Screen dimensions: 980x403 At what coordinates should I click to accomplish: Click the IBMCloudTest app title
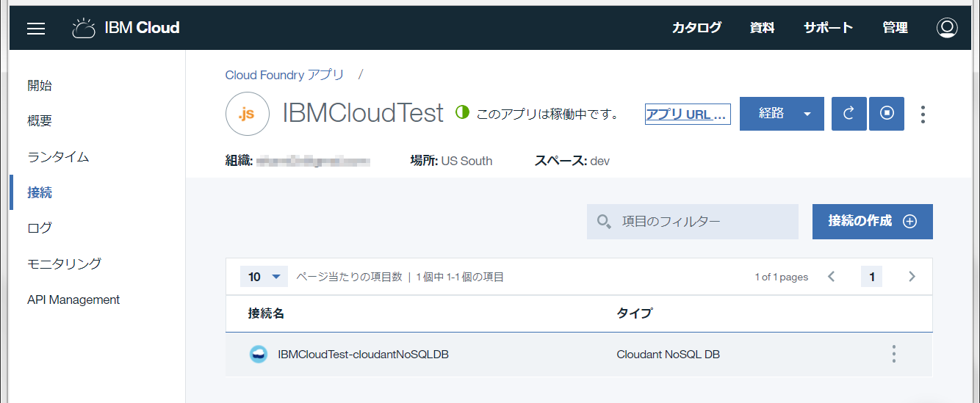(364, 113)
